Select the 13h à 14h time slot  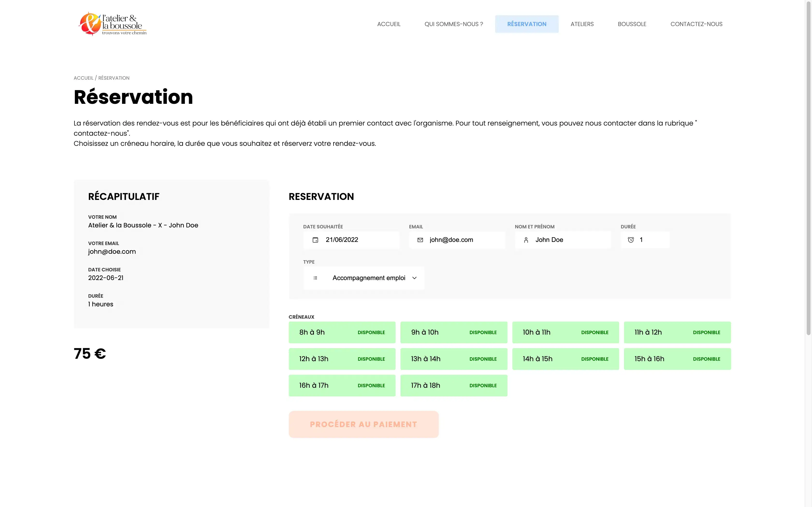point(453,359)
